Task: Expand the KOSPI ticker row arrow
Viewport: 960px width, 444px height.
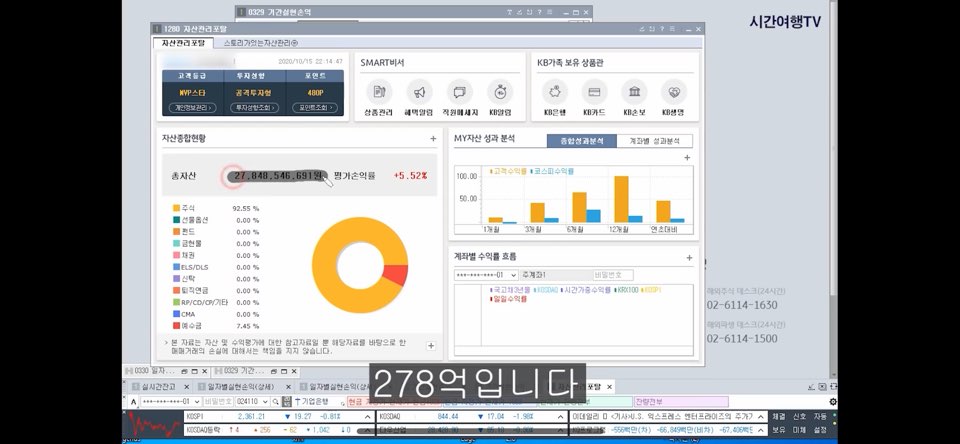Action: pos(366,416)
